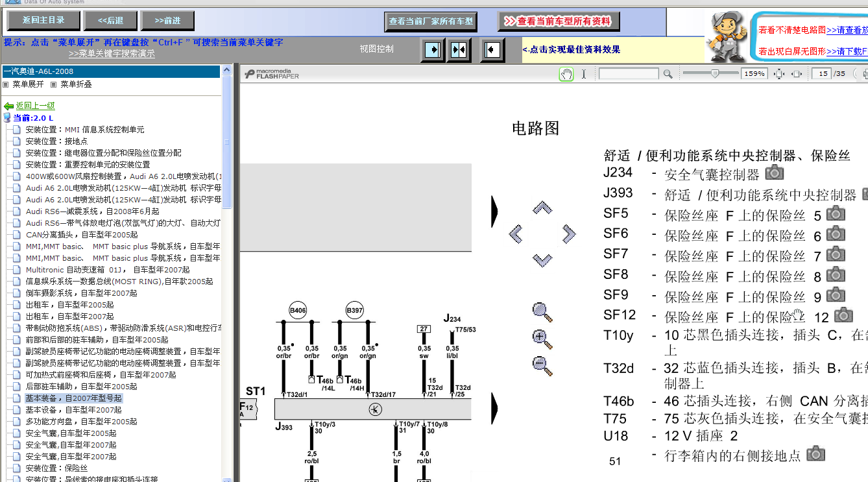Viewport: 868px width, 482px height.
Task: Open 安装位置:MMI 信息系统控制单元
Action: pos(85,130)
